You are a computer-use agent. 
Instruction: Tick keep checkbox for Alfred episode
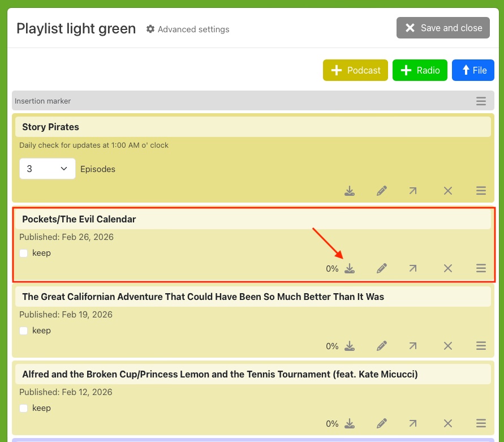[x=24, y=408]
